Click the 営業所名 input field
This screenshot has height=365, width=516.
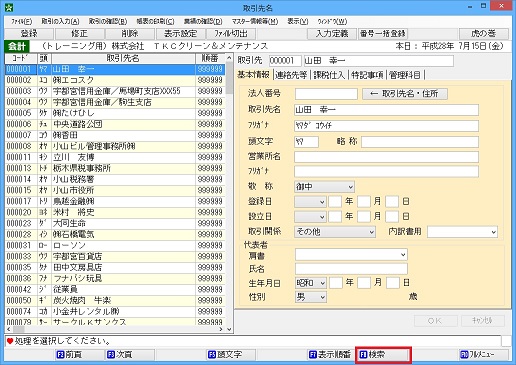[x=386, y=157]
